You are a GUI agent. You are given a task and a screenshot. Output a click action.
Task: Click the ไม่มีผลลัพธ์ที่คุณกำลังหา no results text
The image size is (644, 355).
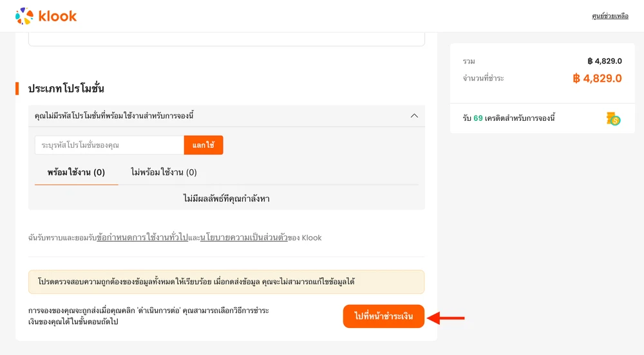pyautogui.click(x=226, y=199)
